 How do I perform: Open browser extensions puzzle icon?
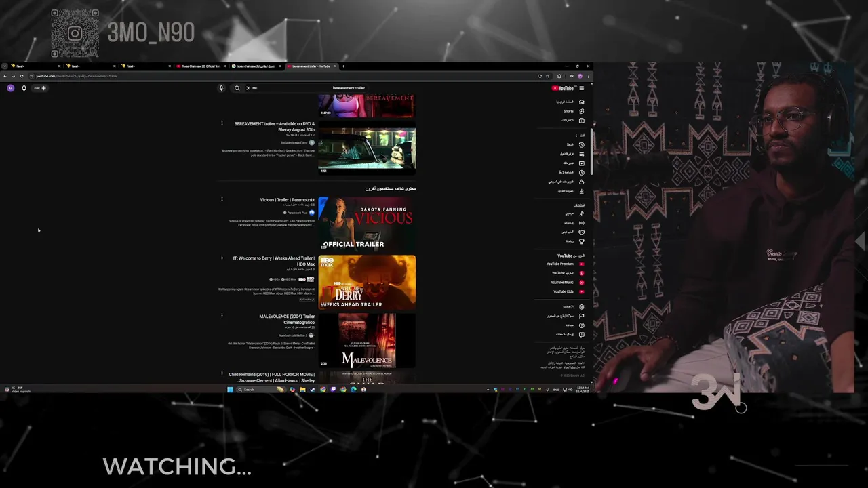tap(559, 76)
